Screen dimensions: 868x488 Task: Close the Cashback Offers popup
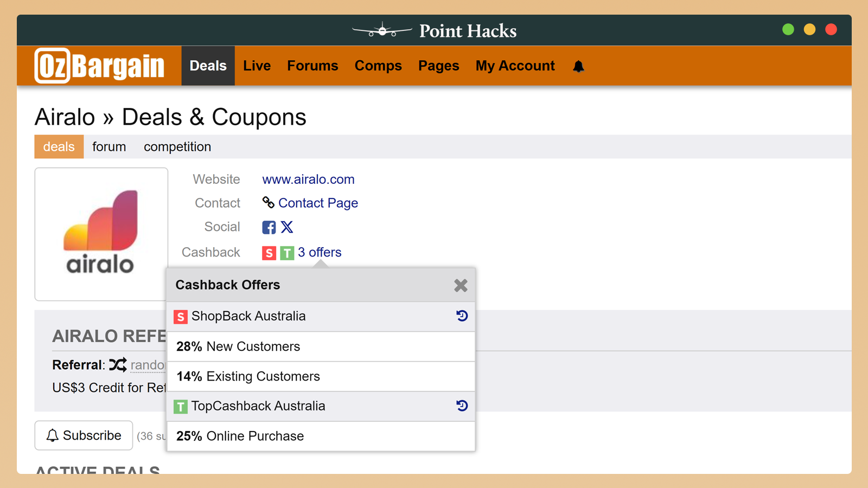click(x=461, y=285)
